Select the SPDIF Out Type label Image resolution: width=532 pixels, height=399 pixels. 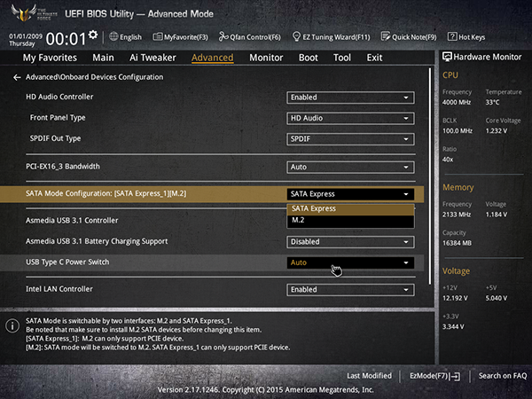[55, 138]
